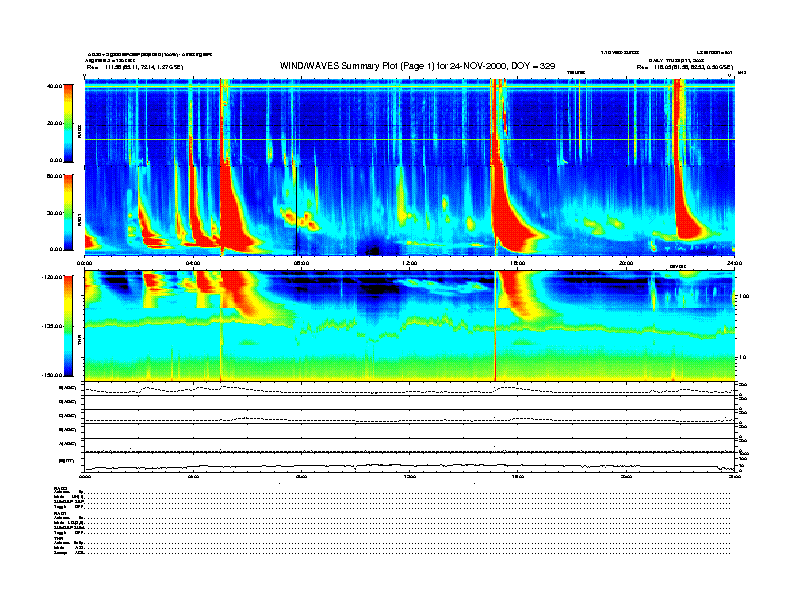Click the 40.00 value on RAD2 scale
The height and width of the screenshot is (612, 792).
[55, 86]
